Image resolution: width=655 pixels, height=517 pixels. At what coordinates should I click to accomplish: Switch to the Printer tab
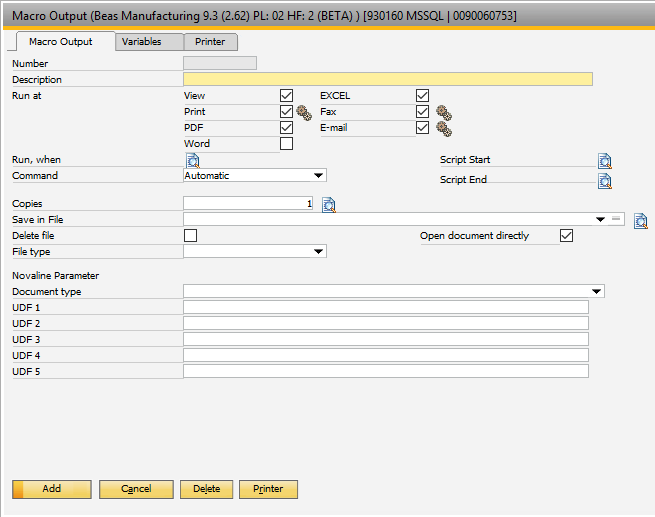(210, 42)
